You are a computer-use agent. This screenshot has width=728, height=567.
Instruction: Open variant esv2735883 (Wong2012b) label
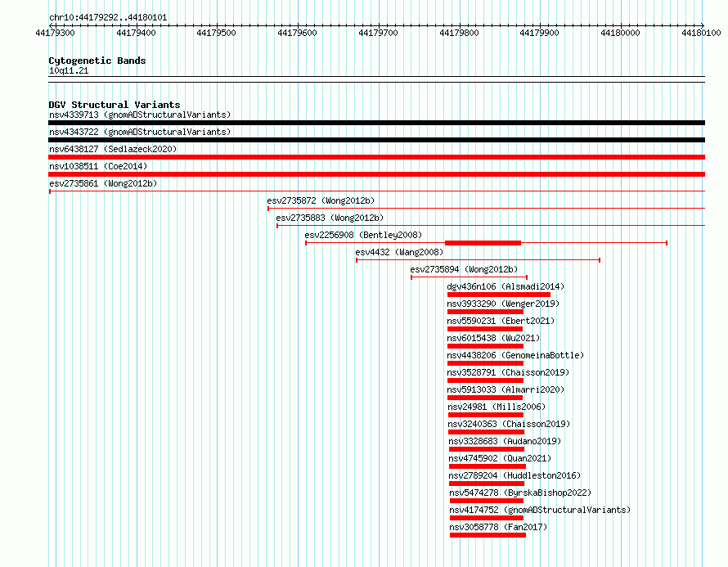coord(330,218)
